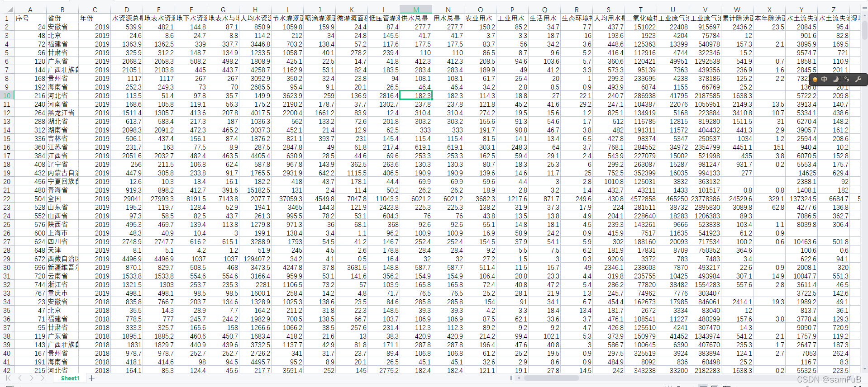Click the '云南省' cell in row 31
868x387 pixels.
(62, 276)
